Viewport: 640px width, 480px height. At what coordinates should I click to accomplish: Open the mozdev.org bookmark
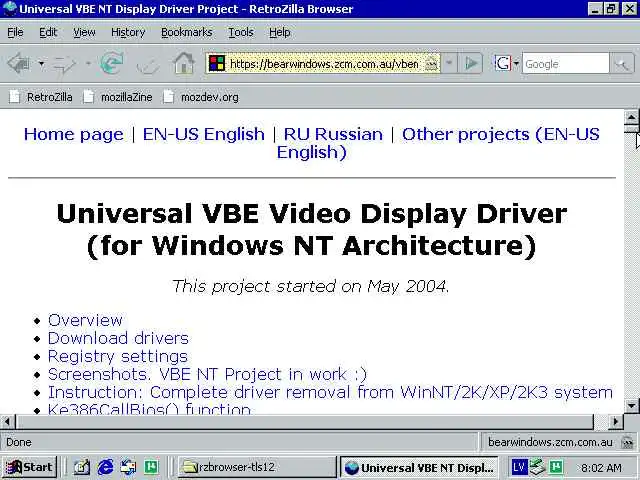(201, 97)
